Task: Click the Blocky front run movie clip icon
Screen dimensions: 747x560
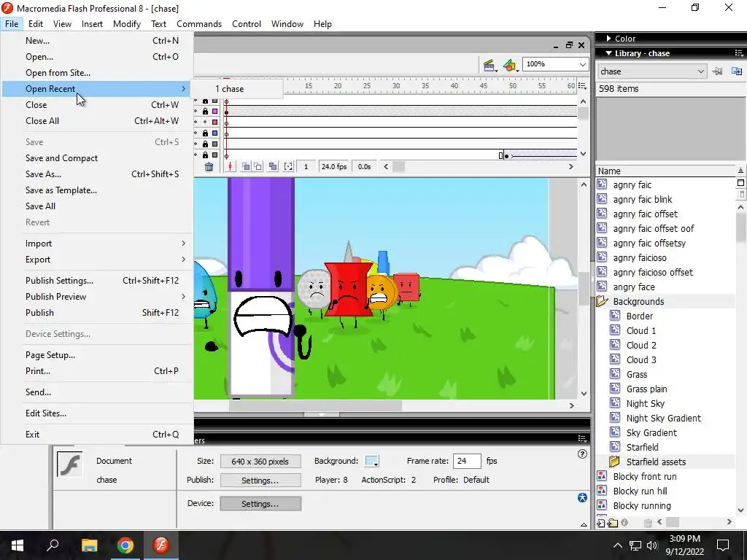Action: [x=602, y=476]
